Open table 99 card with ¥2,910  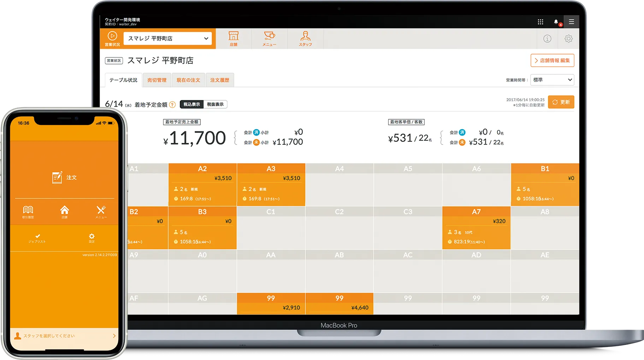pyautogui.click(x=271, y=304)
